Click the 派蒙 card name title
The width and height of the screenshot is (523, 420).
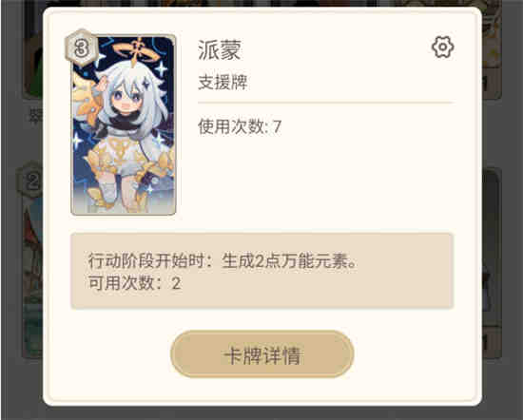[x=219, y=50]
